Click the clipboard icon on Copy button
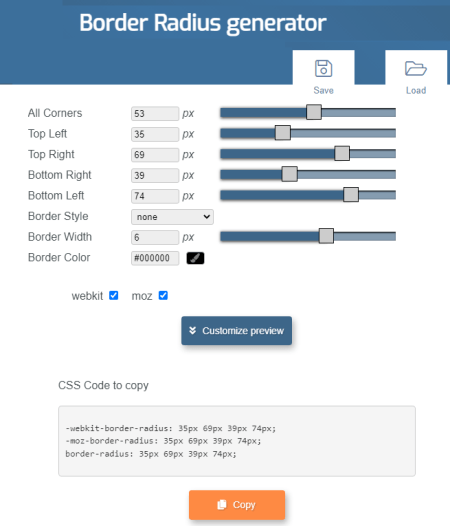 tap(222, 505)
